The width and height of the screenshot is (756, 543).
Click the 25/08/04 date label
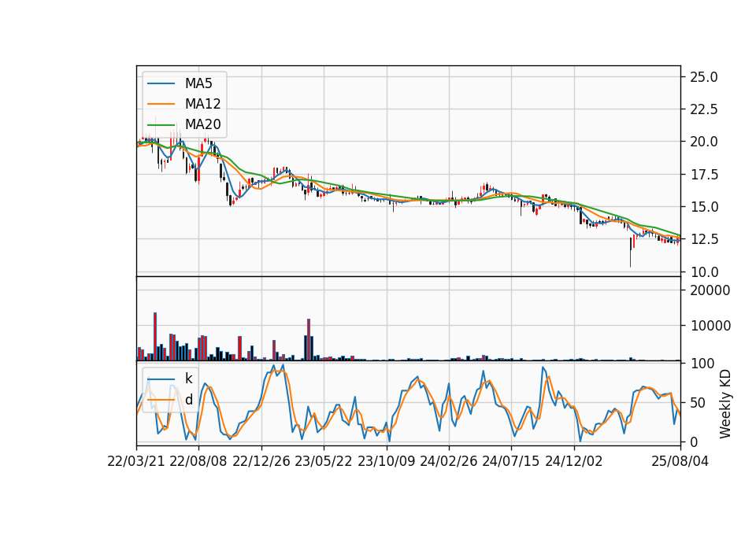tap(680, 462)
